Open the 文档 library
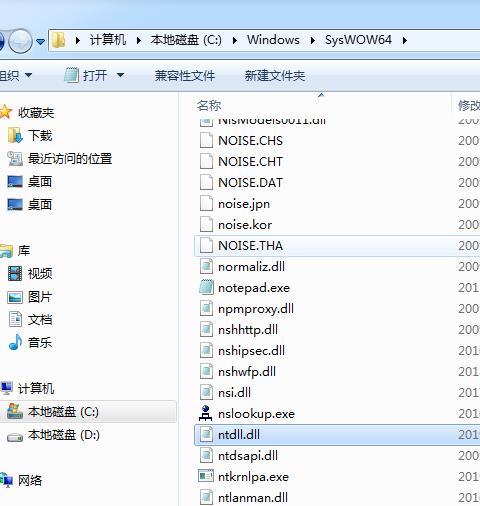 pyautogui.click(x=40, y=320)
